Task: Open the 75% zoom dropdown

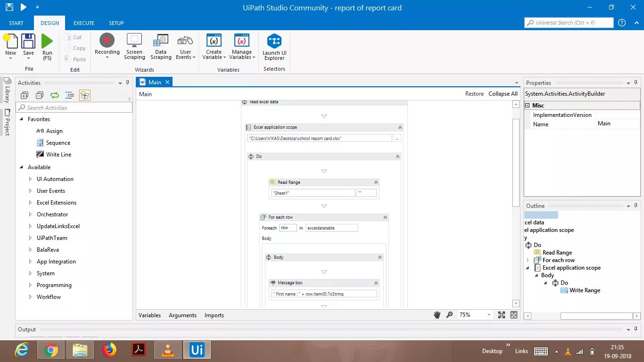Action: click(489, 315)
